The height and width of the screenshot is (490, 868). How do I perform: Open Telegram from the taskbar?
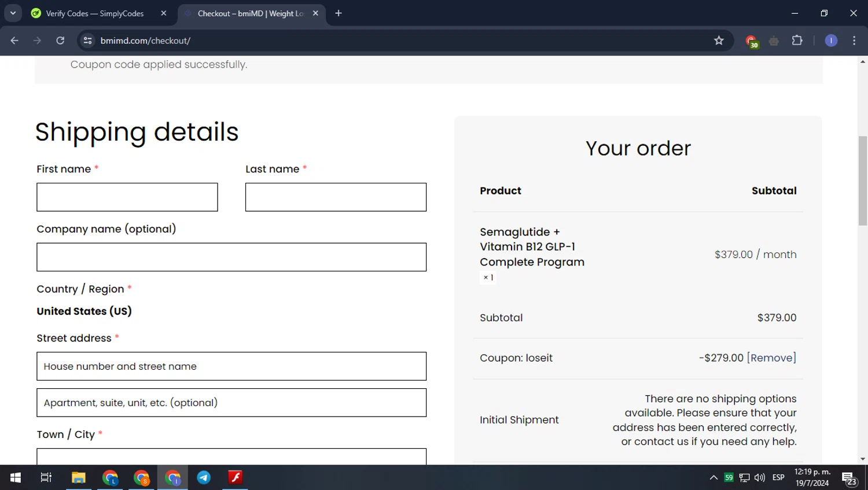(x=204, y=477)
